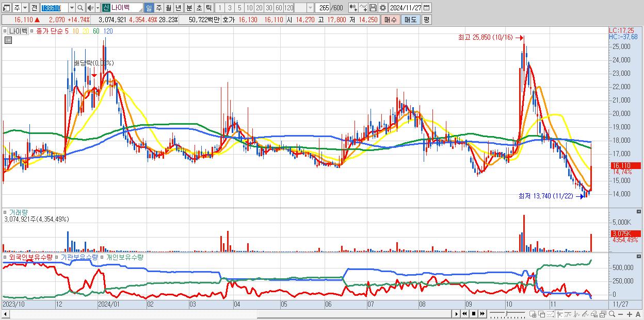Click the indicator line tool icon
The width and height of the screenshot is (644, 320).
coord(363,8)
